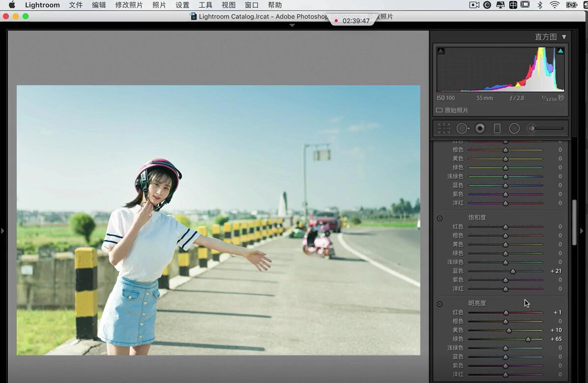Open the 帮助 menu
588x383 pixels.
pos(275,5)
